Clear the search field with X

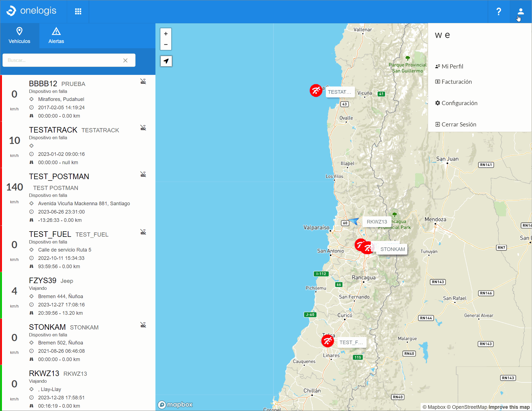pos(125,60)
